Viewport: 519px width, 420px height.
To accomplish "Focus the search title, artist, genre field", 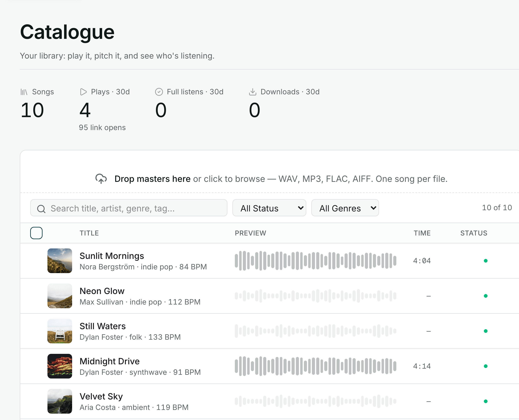I will click(129, 208).
